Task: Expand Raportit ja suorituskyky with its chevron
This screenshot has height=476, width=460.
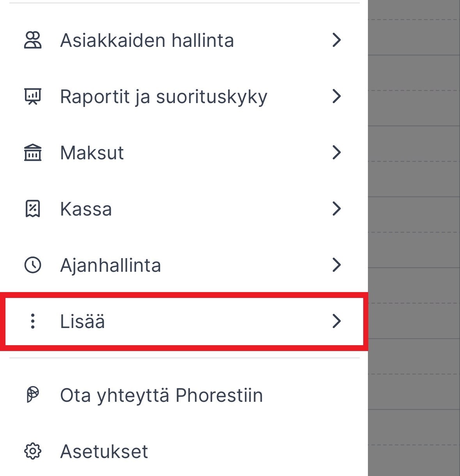Action: [x=337, y=96]
